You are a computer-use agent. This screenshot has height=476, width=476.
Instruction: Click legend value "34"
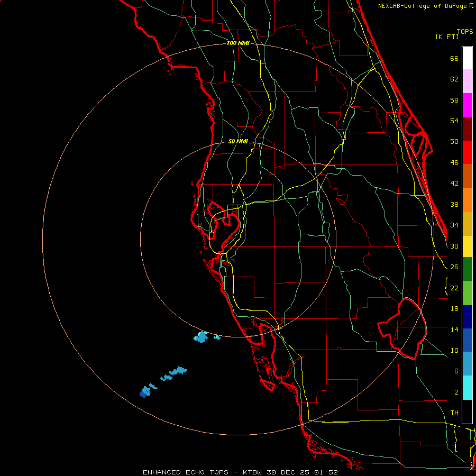(x=454, y=225)
